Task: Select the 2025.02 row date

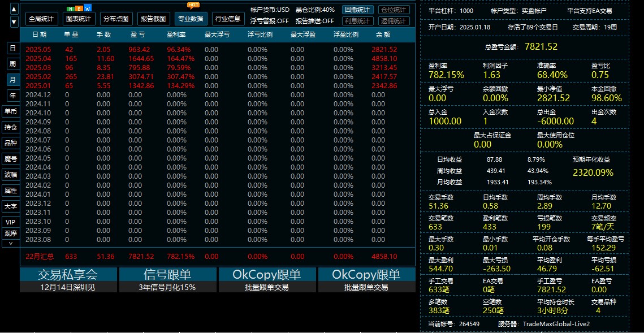Action: coord(38,77)
